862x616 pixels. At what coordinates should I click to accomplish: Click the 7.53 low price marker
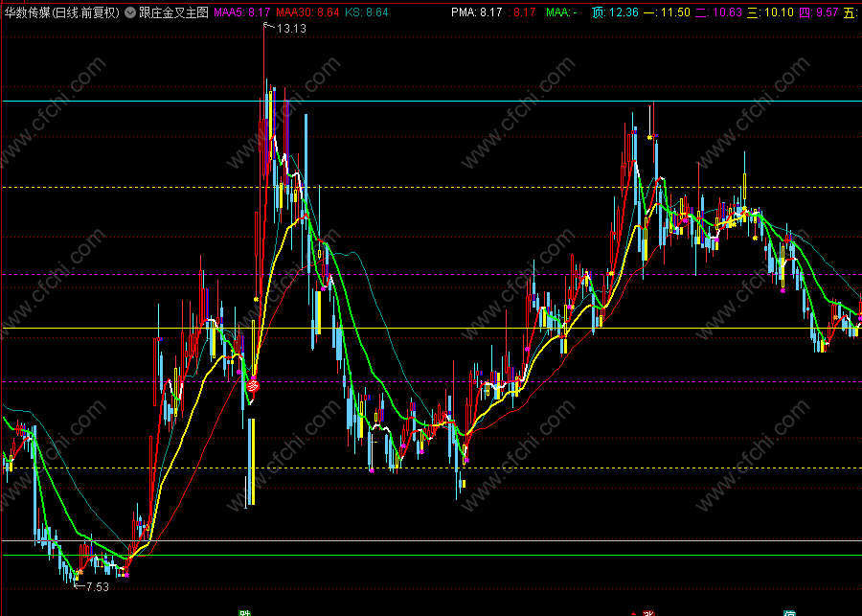click(98, 587)
